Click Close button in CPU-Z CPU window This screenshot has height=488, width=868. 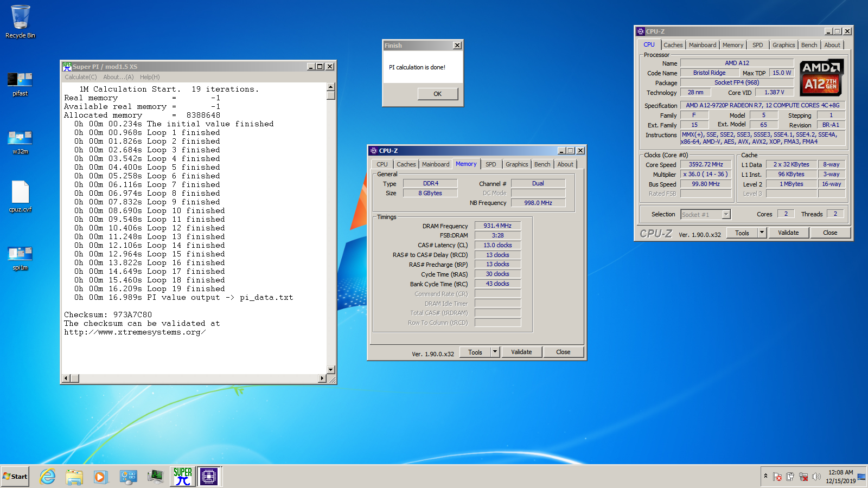point(830,233)
